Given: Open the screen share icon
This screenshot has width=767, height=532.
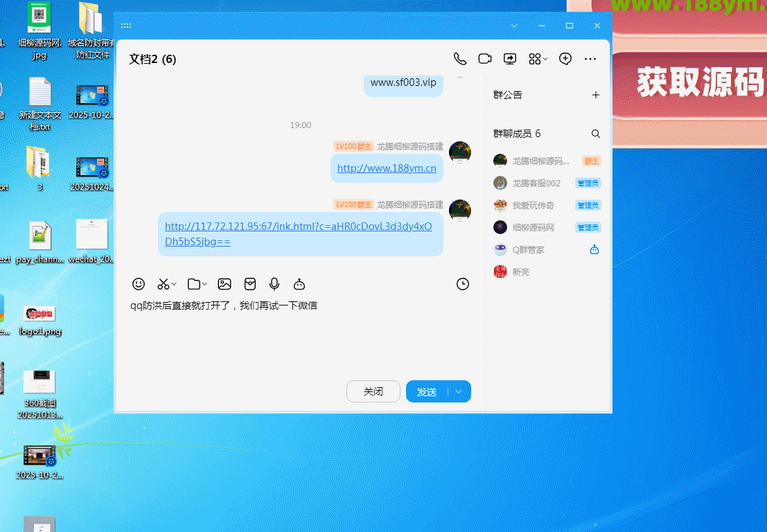Looking at the screenshot, I should click(510, 59).
